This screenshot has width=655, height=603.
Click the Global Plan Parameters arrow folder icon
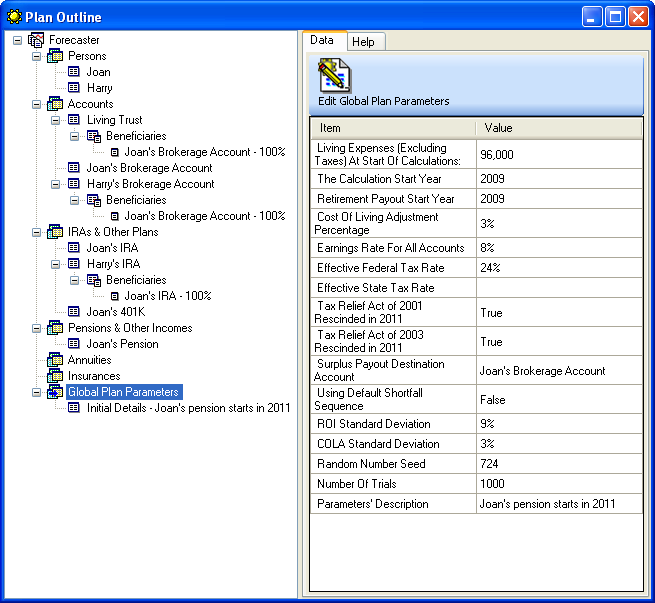[x=55, y=392]
